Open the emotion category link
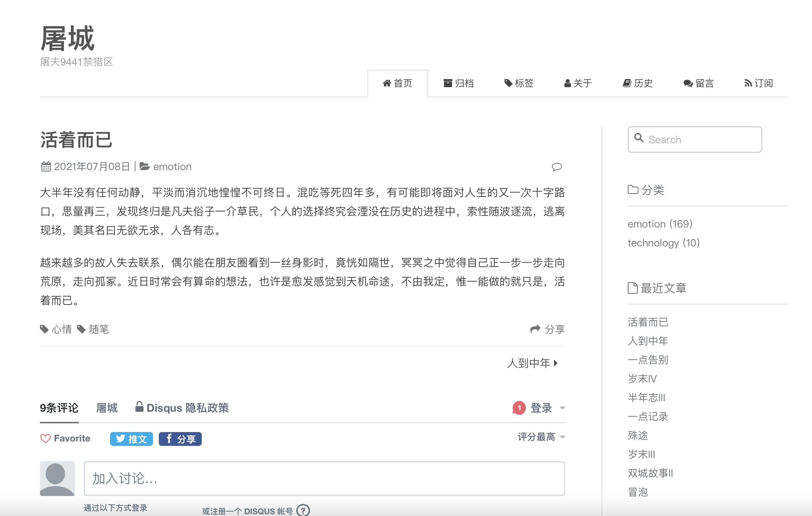The width and height of the screenshot is (812, 516). tap(647, 224)
